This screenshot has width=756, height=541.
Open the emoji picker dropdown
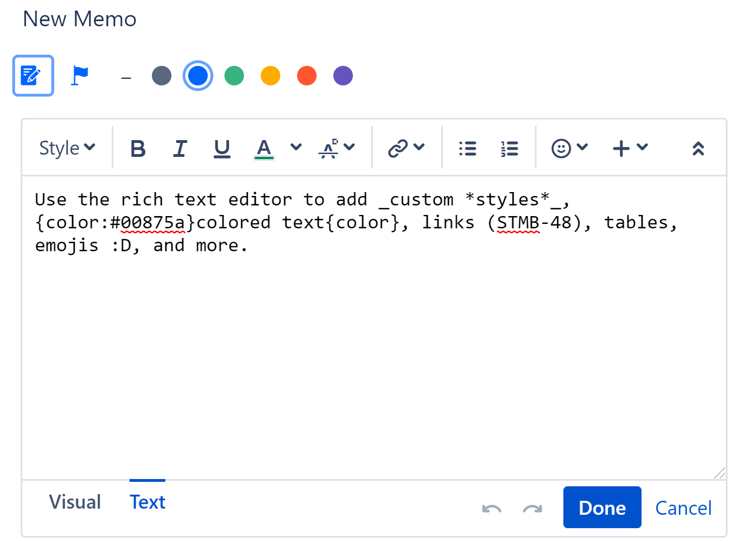tap(570, 149)
